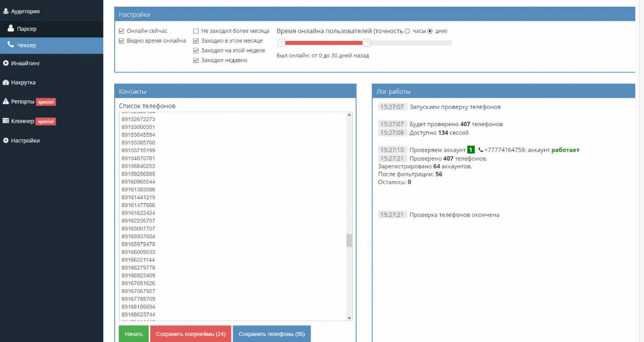Screen dimensions: 644x342
Task: Click the Репорты warning triangle icon
Action: [6, 102]
